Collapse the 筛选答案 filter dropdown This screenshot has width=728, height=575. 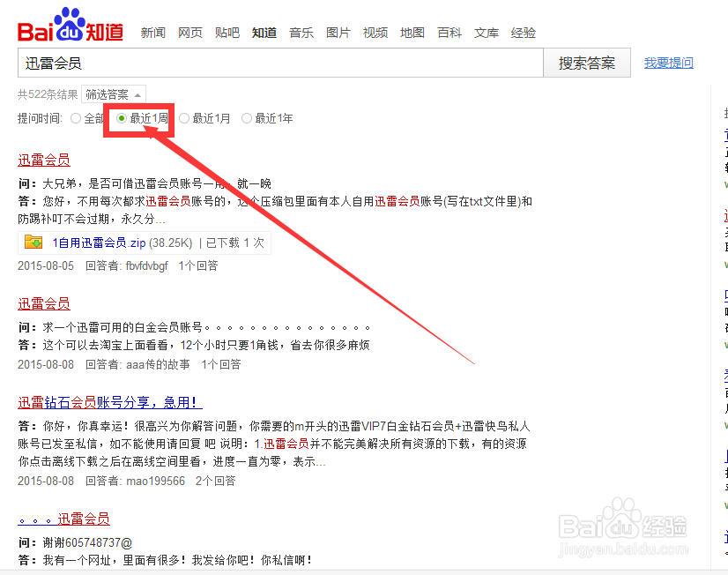[114, 94]
